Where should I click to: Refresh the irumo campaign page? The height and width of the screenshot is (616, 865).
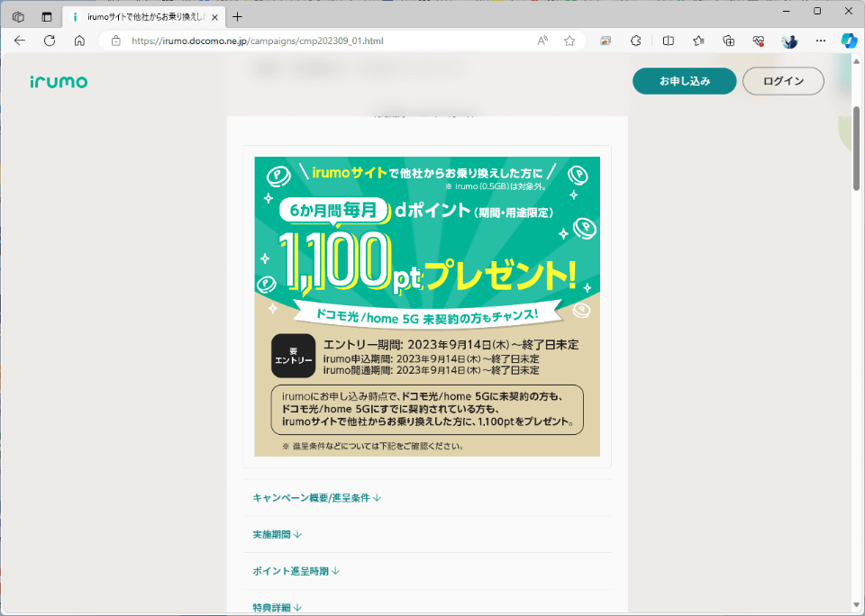(x=50, y=40)
